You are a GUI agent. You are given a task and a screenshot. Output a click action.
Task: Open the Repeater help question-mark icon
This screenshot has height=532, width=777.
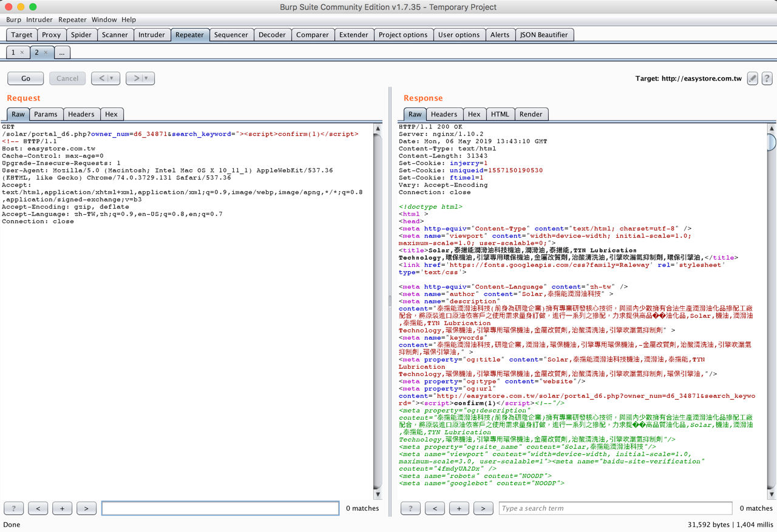[x=767, y=78]
